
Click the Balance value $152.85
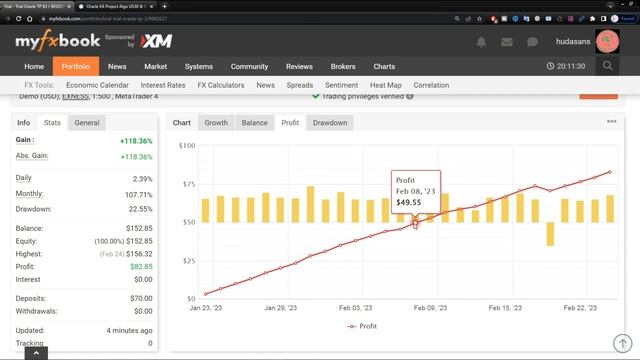[139, 229]
